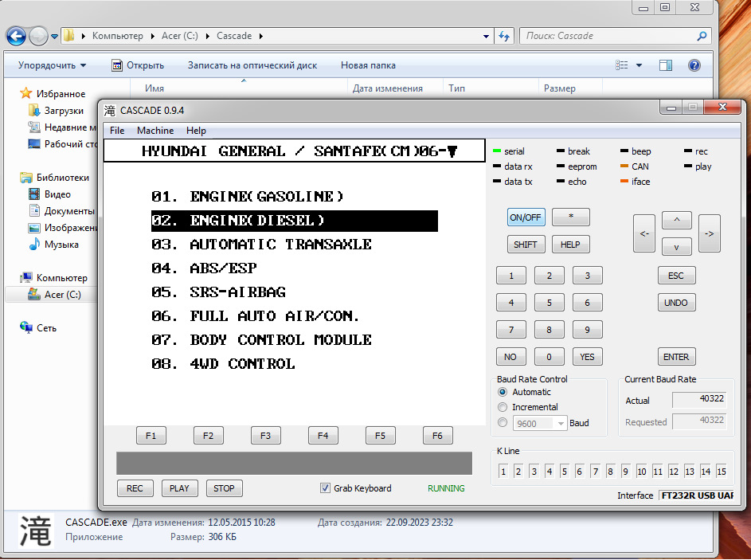The image size is (751, 560).
Task: Open the Machine menu in CASCADE
Action: [155, 131]
